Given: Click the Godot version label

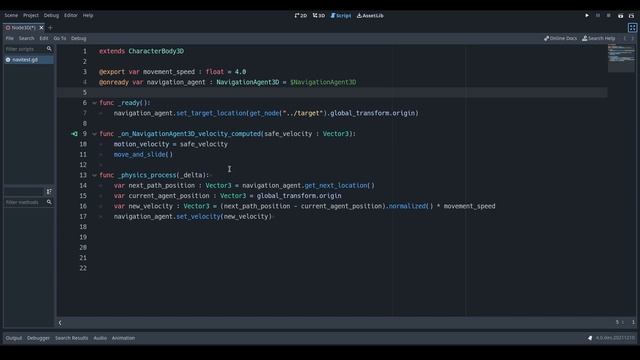Looking at the screenshot, I should coord(615,338).
